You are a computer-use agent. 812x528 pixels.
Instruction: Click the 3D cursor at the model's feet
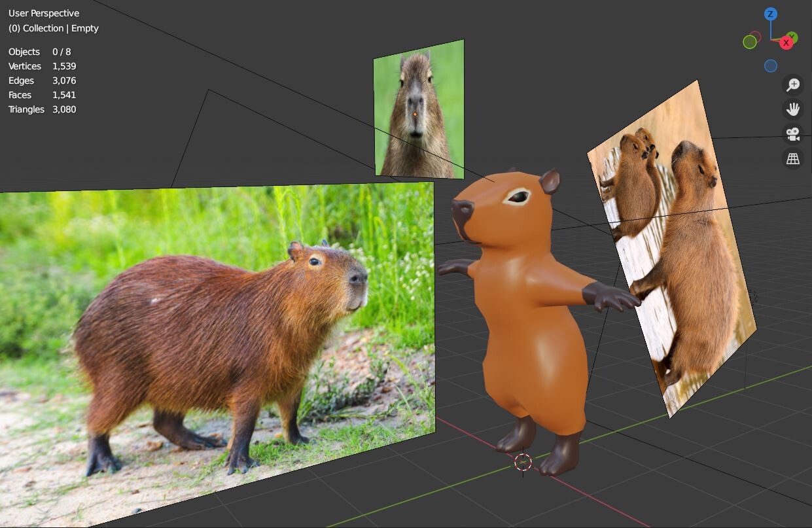(522, 463)
